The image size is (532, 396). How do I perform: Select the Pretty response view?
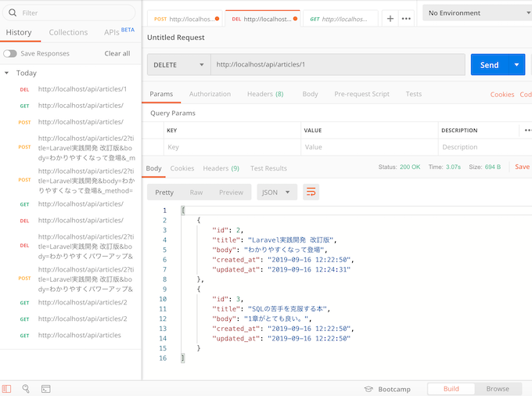click(164, 193)
